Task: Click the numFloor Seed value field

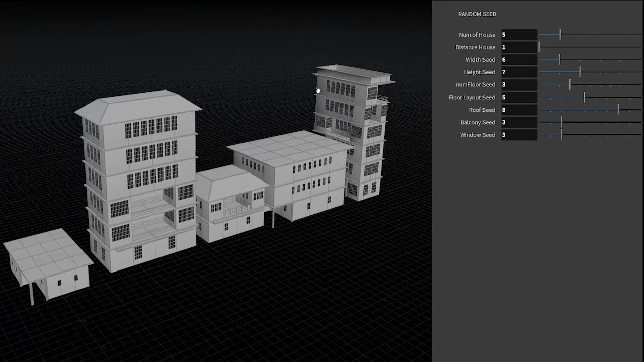Action: click(x=518, y=84)
